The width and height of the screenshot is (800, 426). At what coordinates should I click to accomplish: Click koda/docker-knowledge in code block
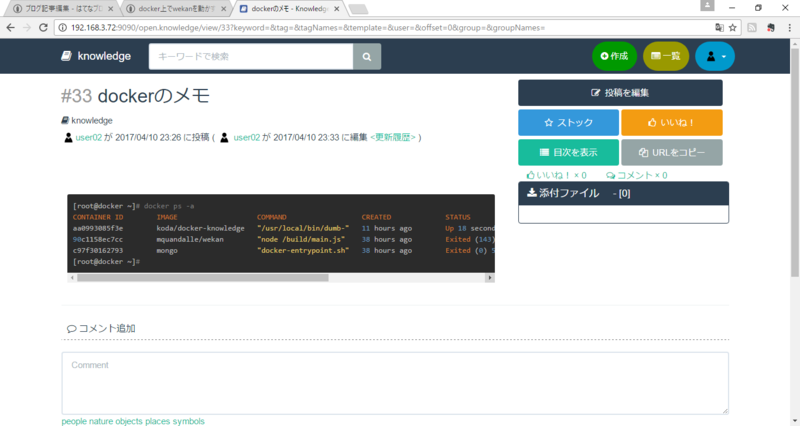(x=201, y=228)
